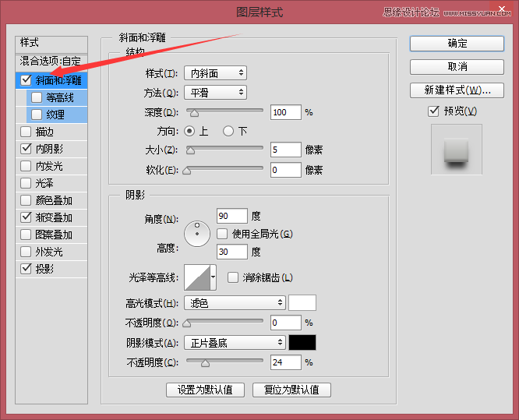
Task: Click the 深度 value field showing 100
Action: pyautogui.click(x=286, y=112)
